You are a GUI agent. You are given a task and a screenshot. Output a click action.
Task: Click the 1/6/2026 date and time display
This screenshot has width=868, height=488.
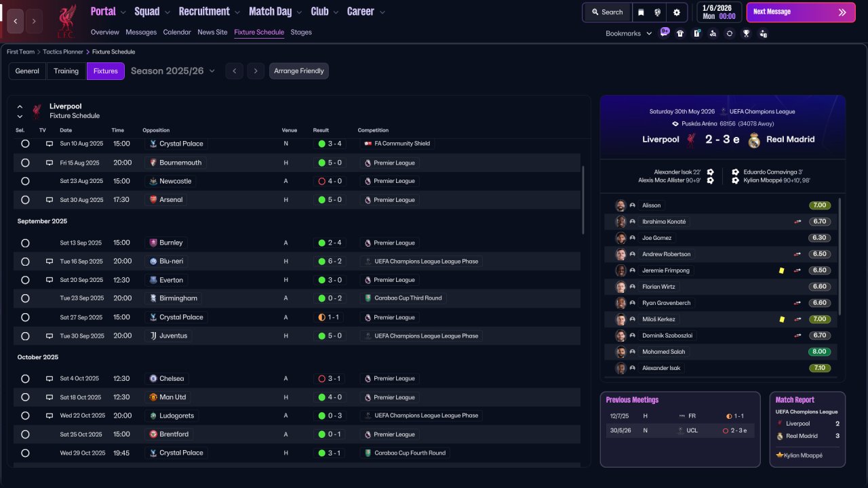coord(718,12)
